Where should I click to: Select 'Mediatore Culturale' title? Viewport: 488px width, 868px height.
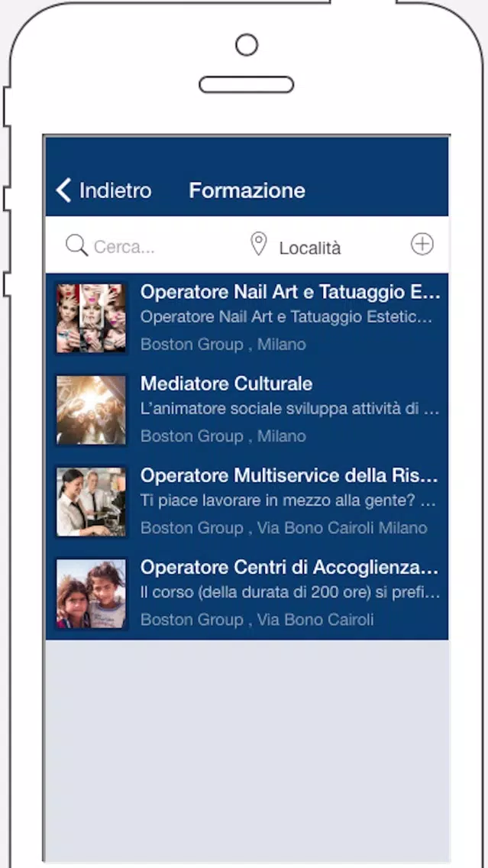click(226, 384)
